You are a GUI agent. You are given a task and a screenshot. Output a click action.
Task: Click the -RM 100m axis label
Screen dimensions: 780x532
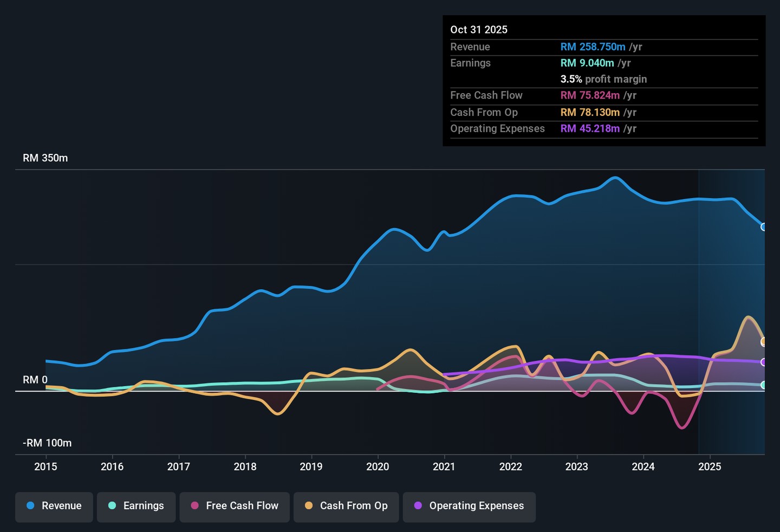(47, 443)
